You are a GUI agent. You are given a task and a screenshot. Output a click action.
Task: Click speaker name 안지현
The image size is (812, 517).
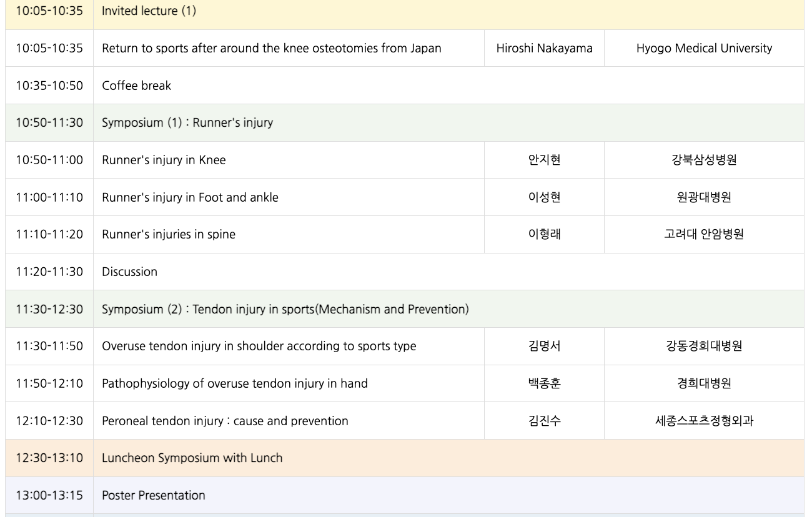(544, 160)
